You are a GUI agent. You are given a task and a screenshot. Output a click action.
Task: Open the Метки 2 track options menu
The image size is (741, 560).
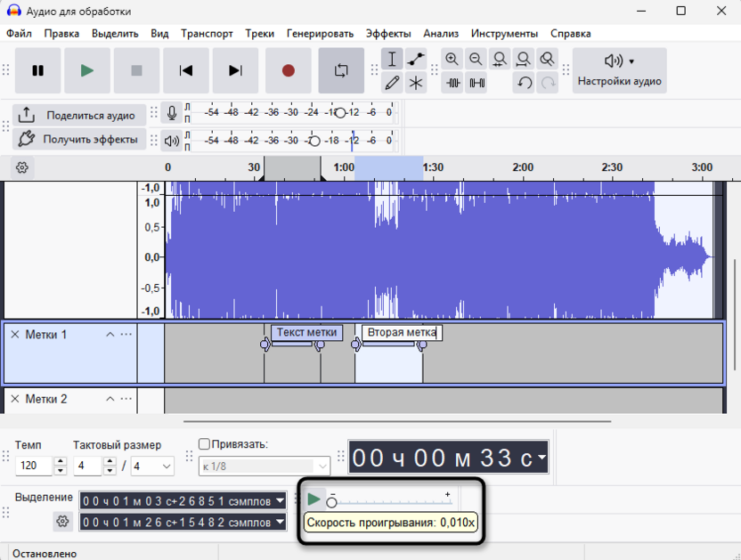(x=126, y=398)
